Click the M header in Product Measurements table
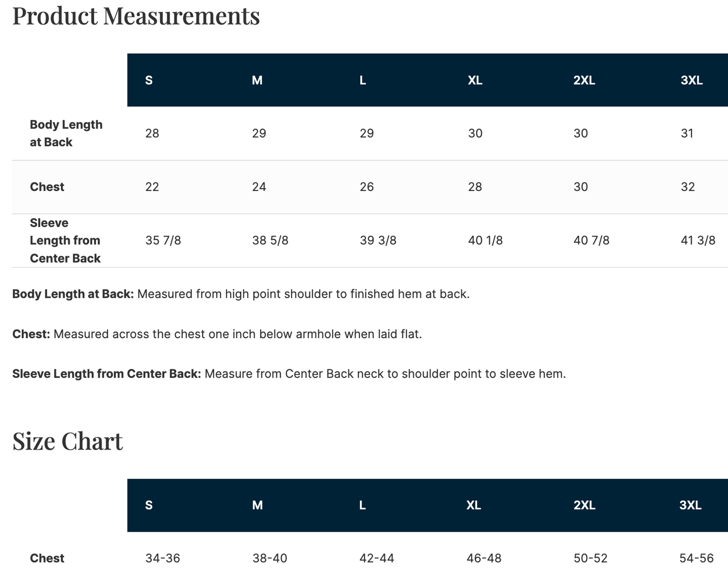The width and height of the screenshot is (728, 573). tap(257, 80)
